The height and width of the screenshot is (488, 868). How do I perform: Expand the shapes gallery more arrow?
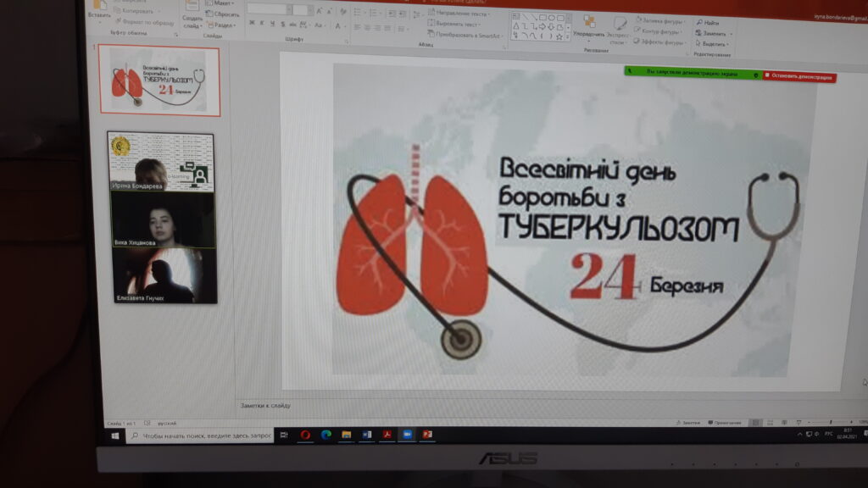(568, 37)
